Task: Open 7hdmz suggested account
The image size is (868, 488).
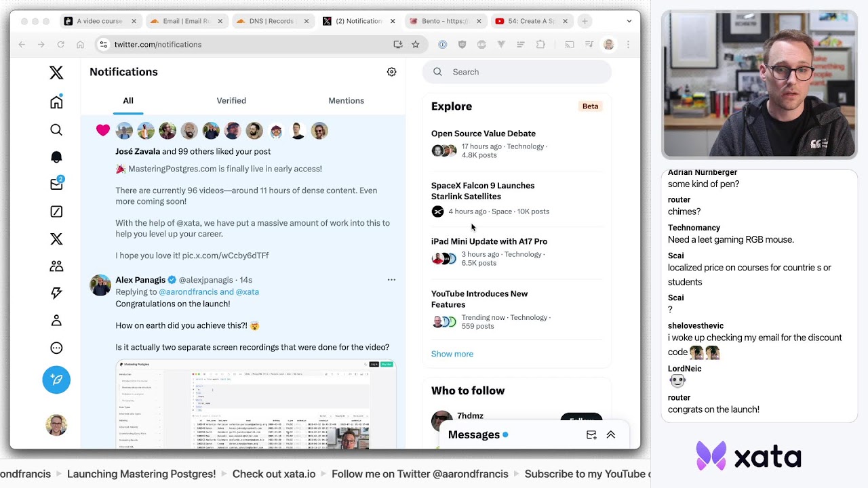Action: click(x=470, y=415)
